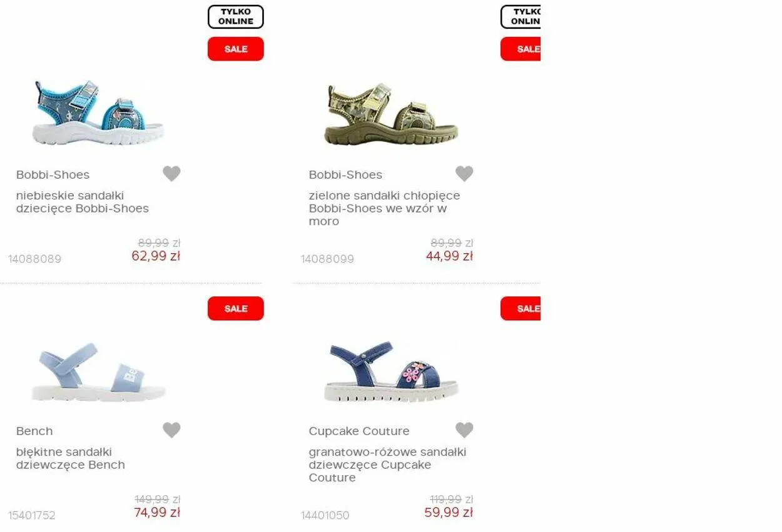Favorite the zielone moro sandals heart
This screenshot has height=532, width=782.
tap(464, 174)
